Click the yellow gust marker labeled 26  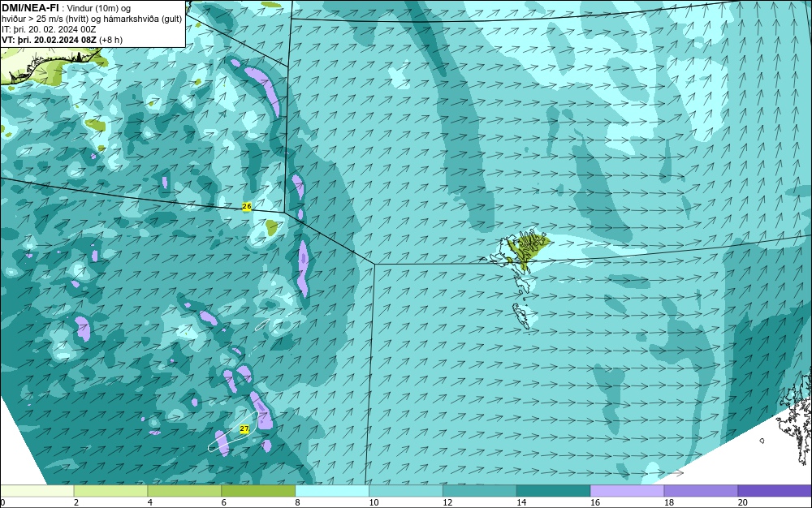247,206
